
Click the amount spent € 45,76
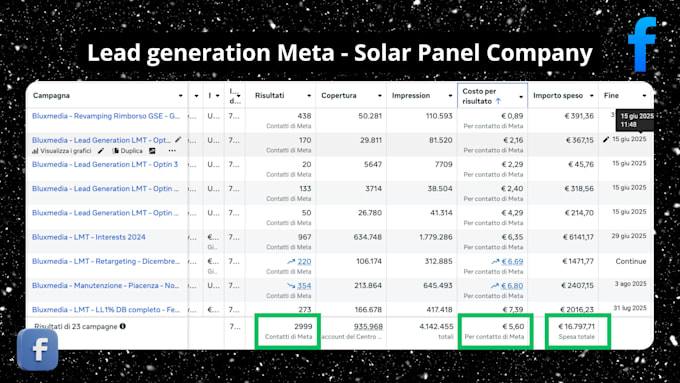tap(581, 164)
